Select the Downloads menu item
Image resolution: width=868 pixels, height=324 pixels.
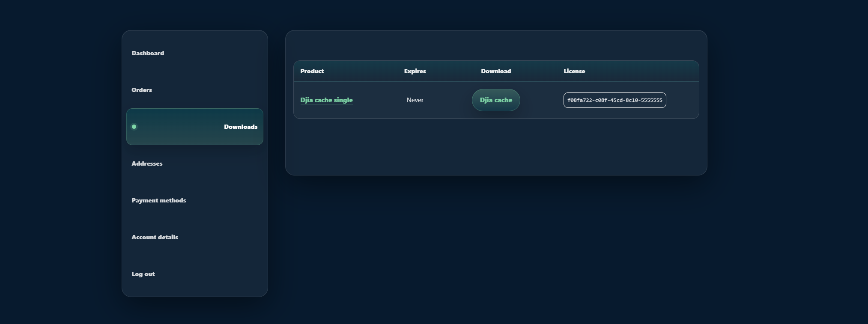(x=240, y=127)
